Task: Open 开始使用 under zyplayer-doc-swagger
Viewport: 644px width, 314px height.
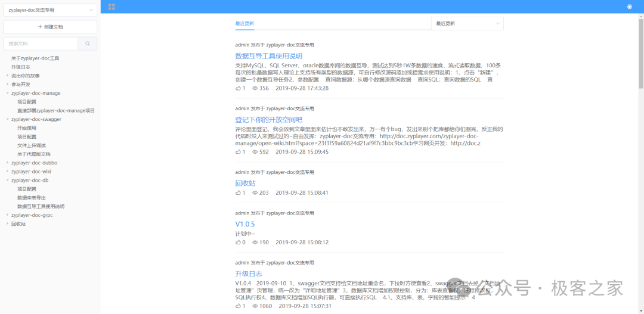Action: [x=27, y=128]
